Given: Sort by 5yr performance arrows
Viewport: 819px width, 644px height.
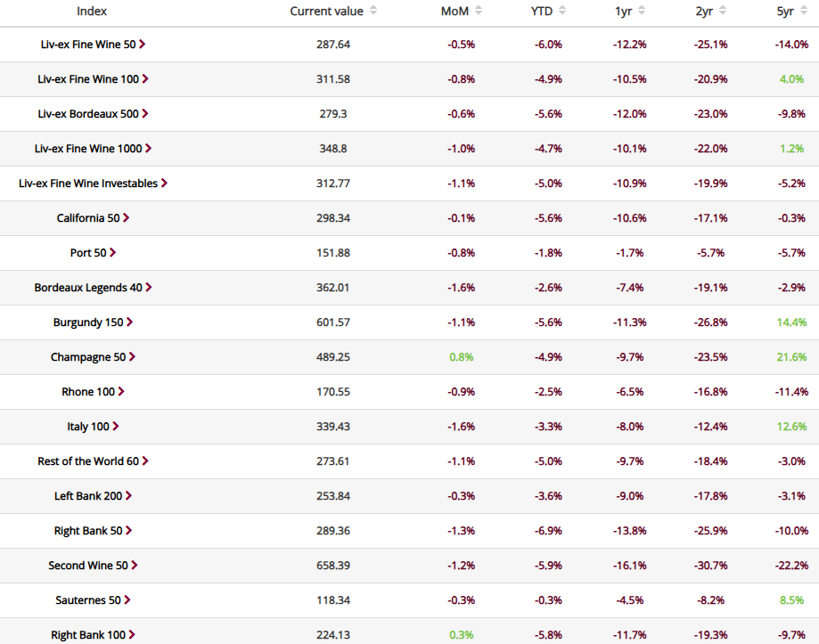Looking at the screenshot, I should [803, 11].
